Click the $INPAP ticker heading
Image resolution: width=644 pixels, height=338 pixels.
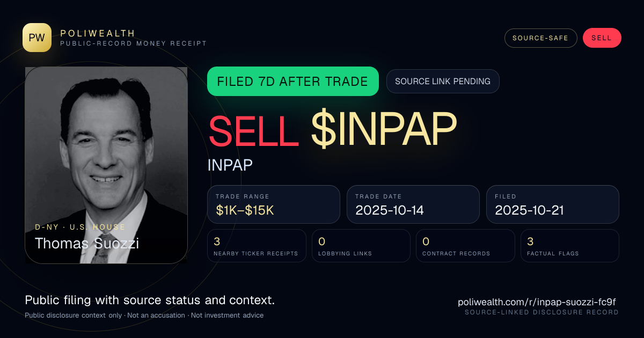[x=384, y=130]
